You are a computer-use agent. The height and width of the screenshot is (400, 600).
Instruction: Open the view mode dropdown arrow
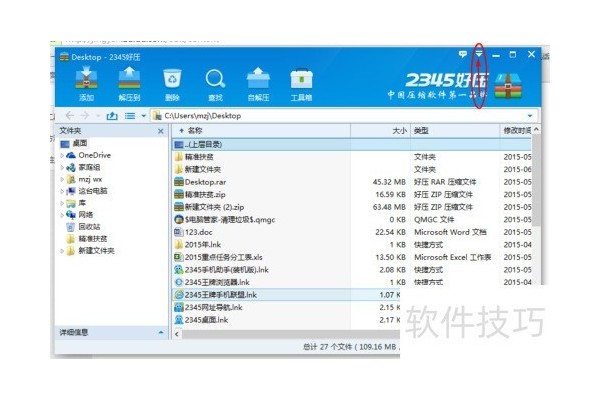(x=143, y=116)
